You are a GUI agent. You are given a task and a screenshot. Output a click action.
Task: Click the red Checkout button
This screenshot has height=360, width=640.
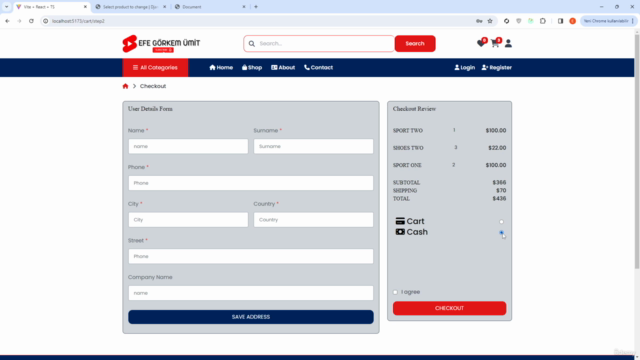pyautogui.click(x=449, y=308)
